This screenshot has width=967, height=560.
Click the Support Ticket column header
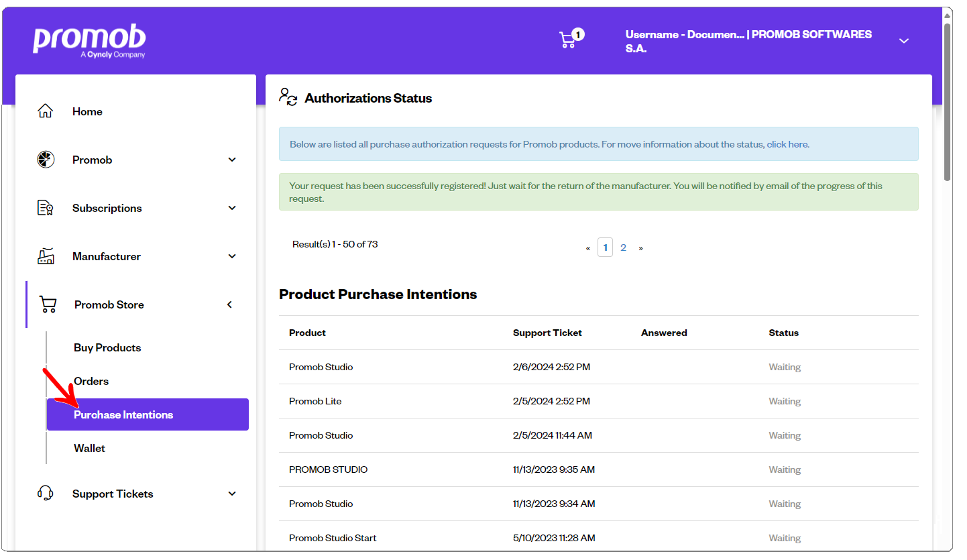click(x=547, y=333)
